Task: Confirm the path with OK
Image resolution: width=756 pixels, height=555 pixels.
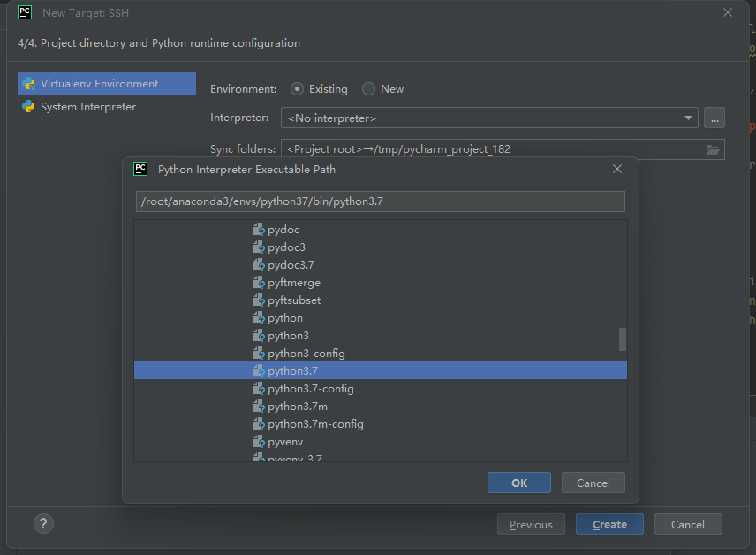Action: pyautogui.click(x=519, y=483)
